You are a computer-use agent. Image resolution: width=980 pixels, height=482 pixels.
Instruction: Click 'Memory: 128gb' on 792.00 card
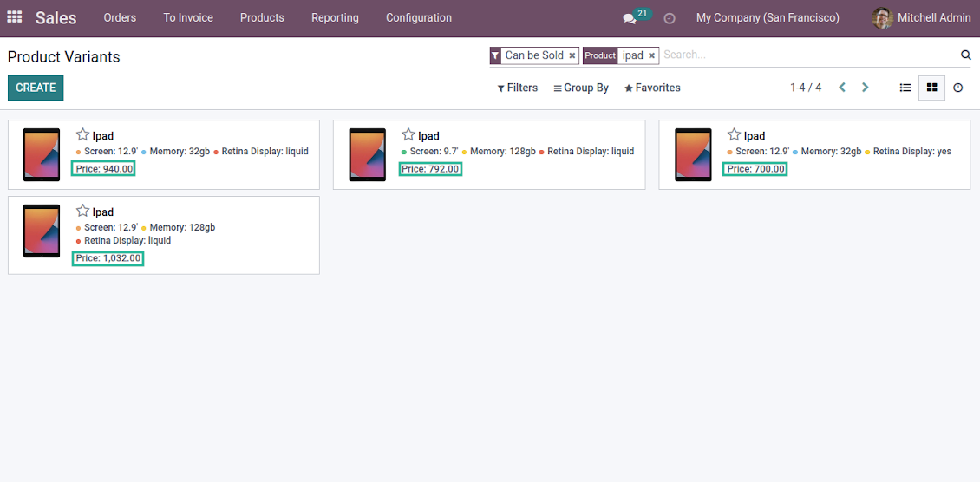(499, 151)
